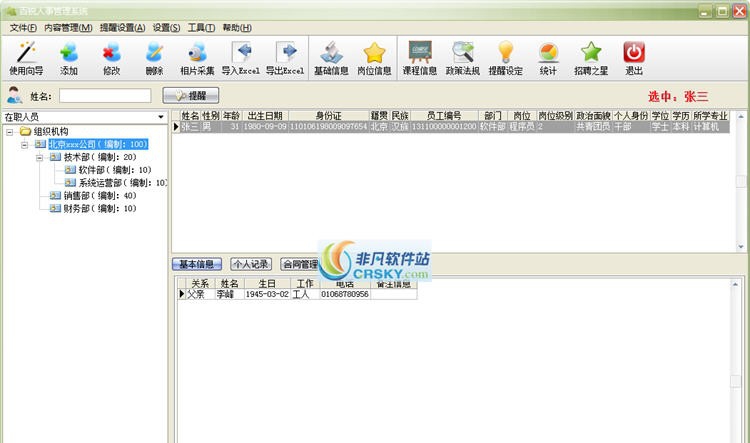Click the 技术部 department node icon

point(55,157)
